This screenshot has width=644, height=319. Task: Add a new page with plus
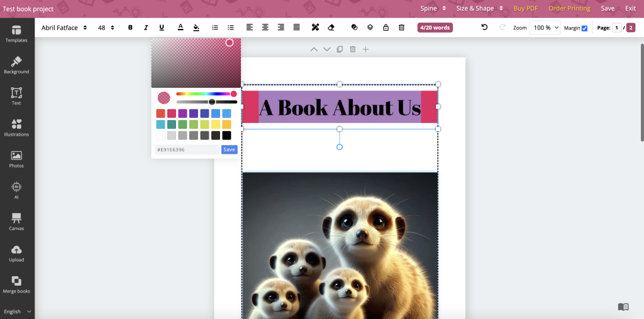(365, 49)
